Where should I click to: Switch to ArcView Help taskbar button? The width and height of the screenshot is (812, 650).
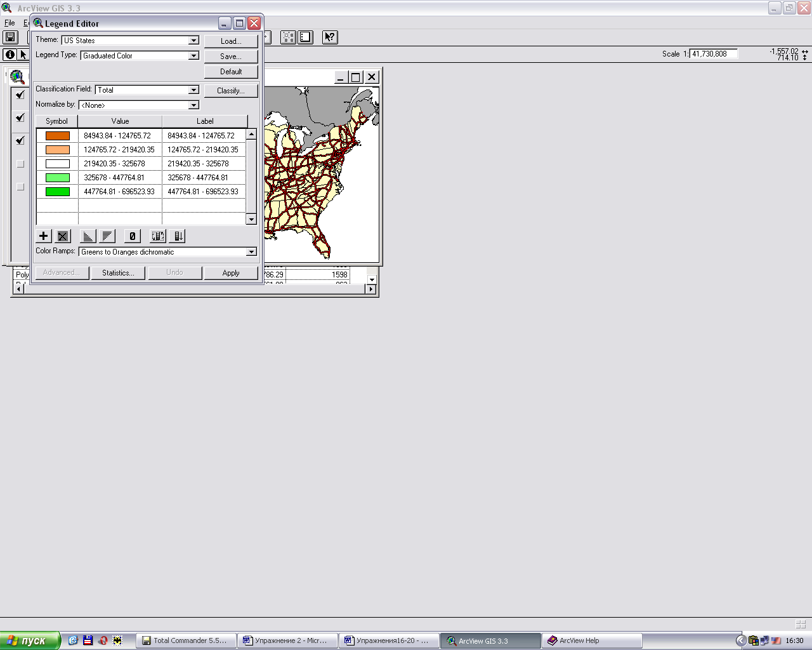click(593, 640)
